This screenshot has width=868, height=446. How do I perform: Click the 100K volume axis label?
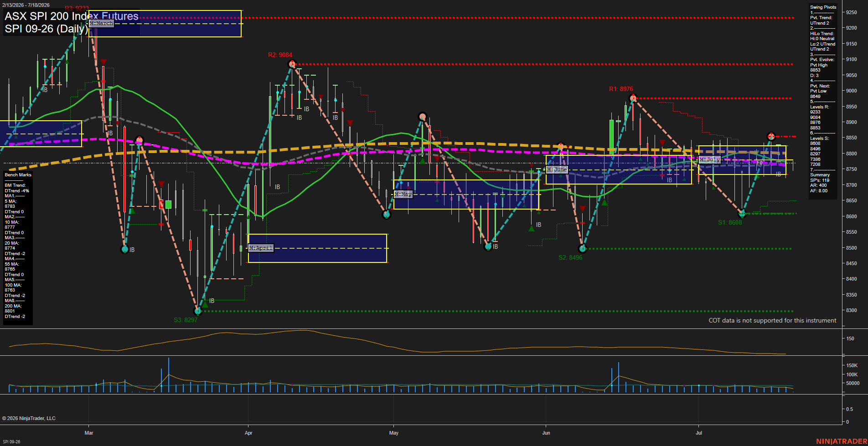pos(852,374)
